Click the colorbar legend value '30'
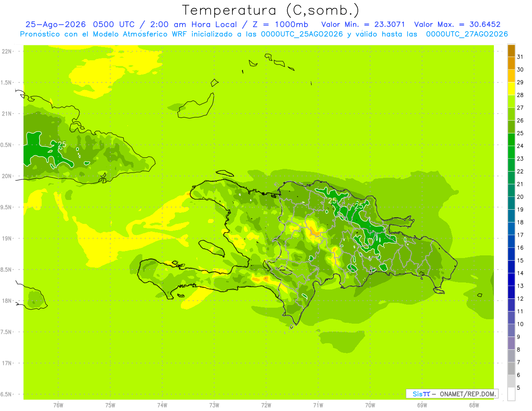This screenshot has width=532, height=411. tap(520, 70)
